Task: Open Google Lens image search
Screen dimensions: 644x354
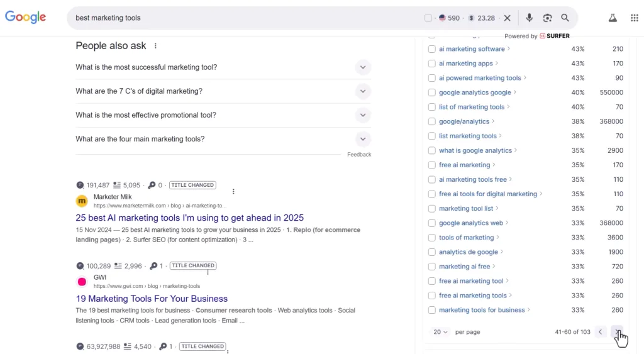Action: pos(547,18)
